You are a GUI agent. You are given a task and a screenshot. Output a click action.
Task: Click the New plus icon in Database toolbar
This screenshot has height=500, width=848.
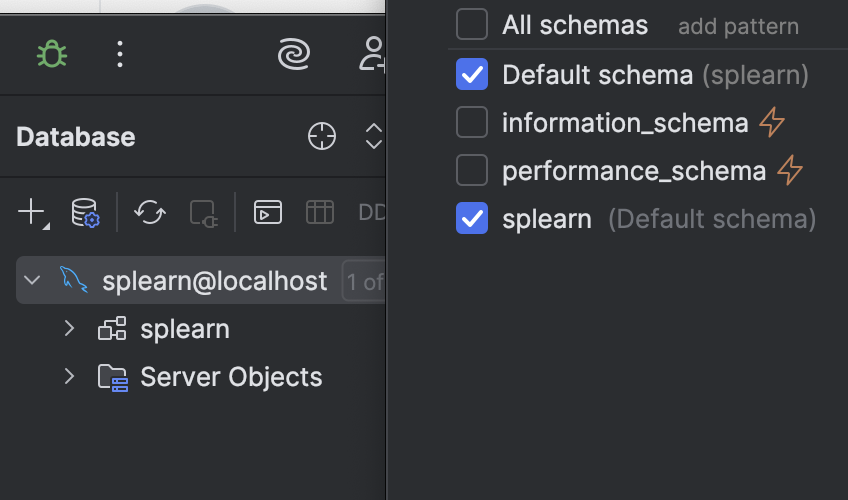click(x=33, y=212)
